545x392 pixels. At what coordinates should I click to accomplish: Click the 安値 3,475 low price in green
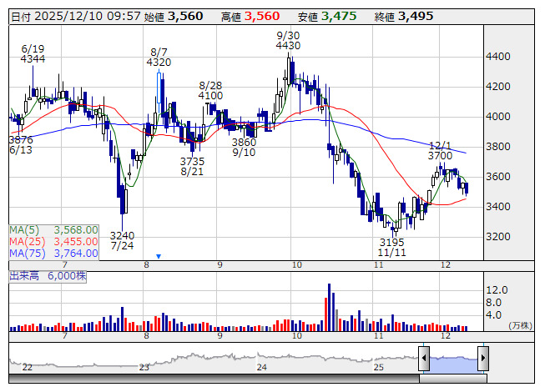point(327,17)
